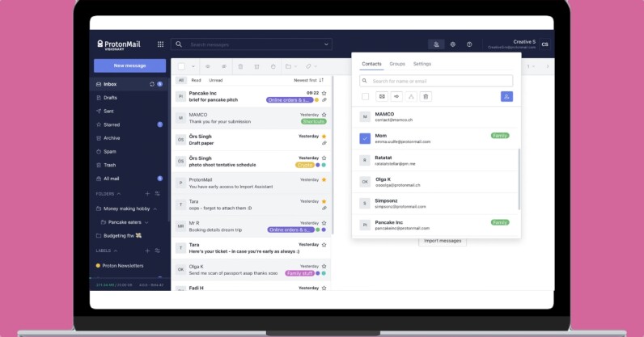Click the delete contact trash icon
The width and height of the screenshot is (644, 337).
click(x=426, y=96)
